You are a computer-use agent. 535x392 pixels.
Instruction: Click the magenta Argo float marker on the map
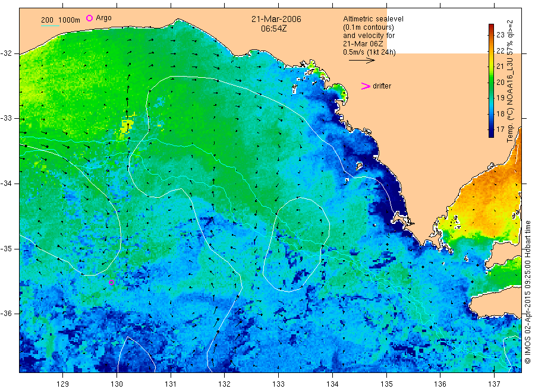[x=111, y=282]
